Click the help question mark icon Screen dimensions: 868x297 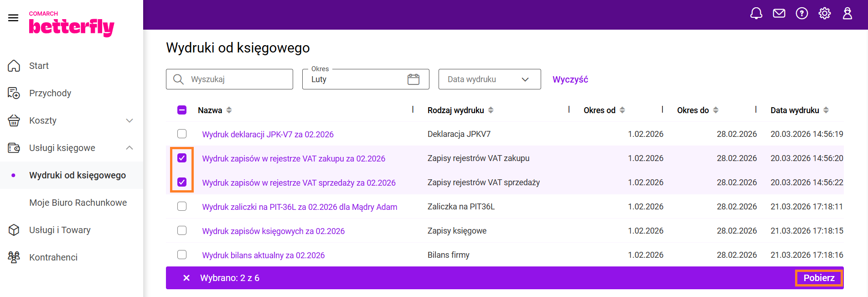(x=802, y=14)
